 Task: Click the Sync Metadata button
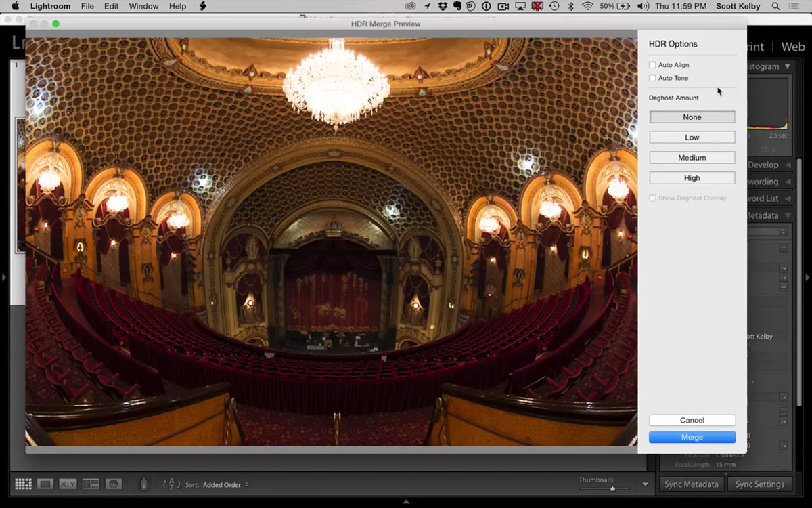coord(692,484)
